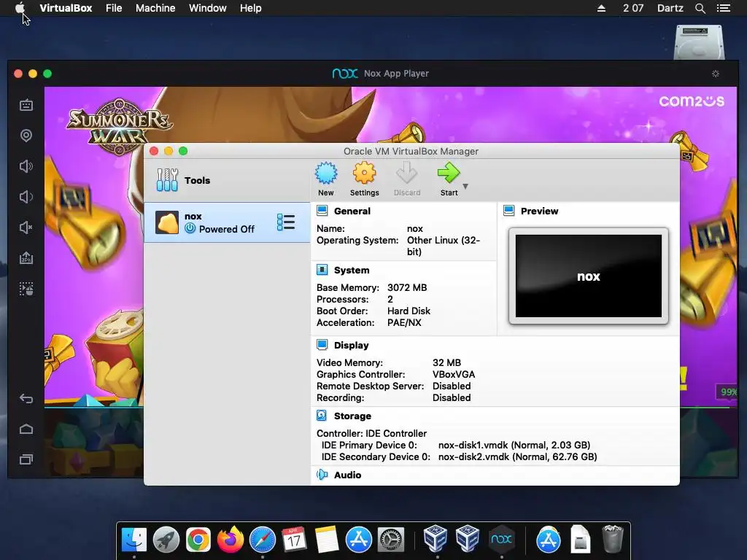Open Nox App Player Dock icon
The image size is (747, 560).
pyautogui.click(x=501, y=540)
